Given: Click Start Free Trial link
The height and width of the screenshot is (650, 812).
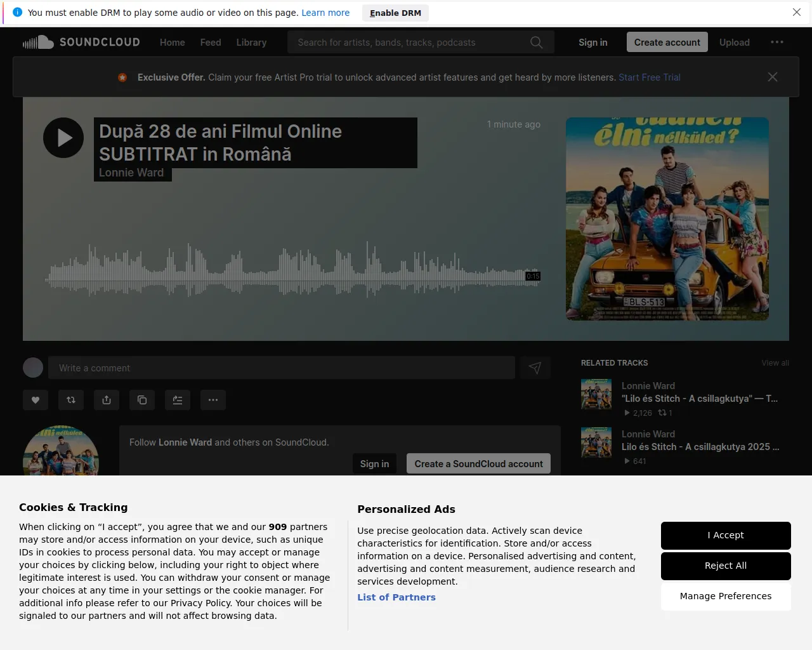Looking at the screenshot, I should [x=650, y=77].
